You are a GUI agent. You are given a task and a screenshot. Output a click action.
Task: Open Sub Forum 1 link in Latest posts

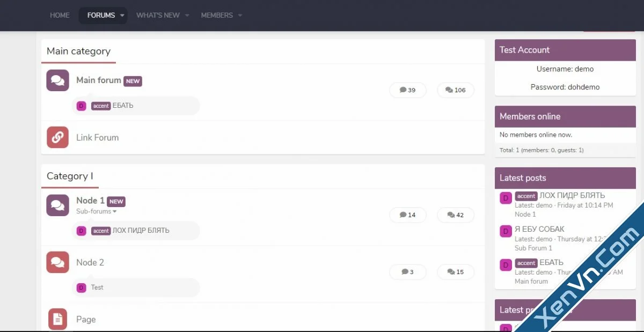(x=533, y=248)
